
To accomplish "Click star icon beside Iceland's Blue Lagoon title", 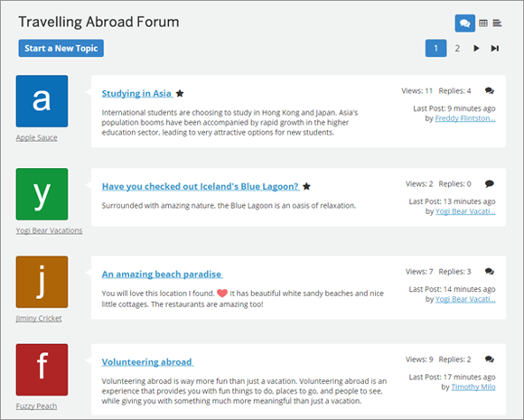I will (306, 186).
